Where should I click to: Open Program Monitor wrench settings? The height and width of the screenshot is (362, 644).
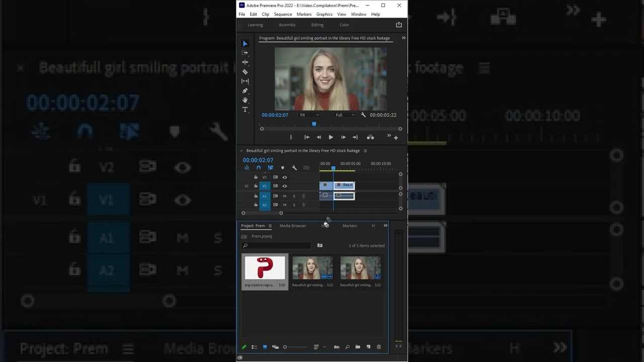(363, 115)
